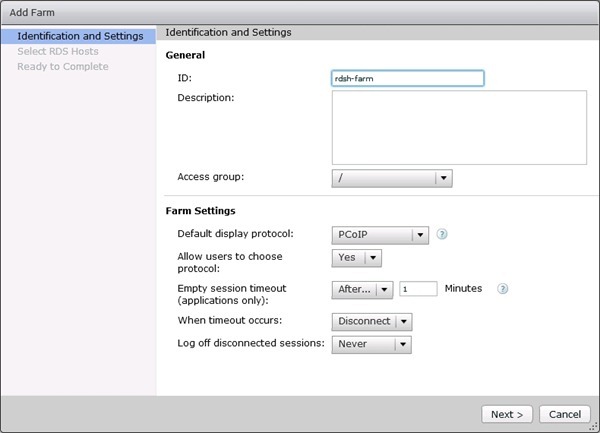Click the Add Farm title bar
Screen dimensions: 600x433
[x=300, y=11]
